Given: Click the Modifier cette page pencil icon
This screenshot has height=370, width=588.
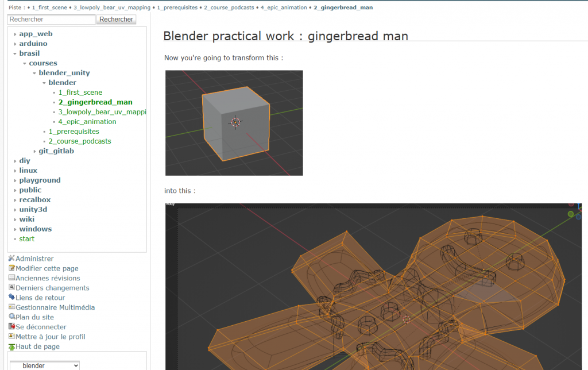Looking at the screenshot, I should coord(11,268).
